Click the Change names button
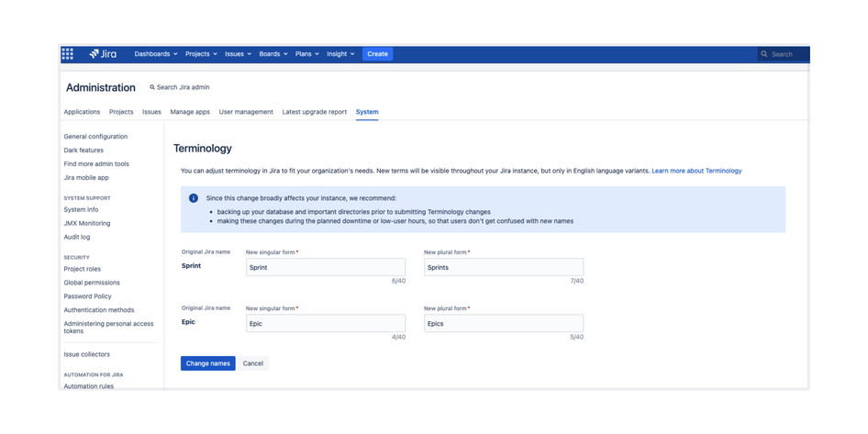The height and width of the screenshot is (434, 868). point(208,363)
